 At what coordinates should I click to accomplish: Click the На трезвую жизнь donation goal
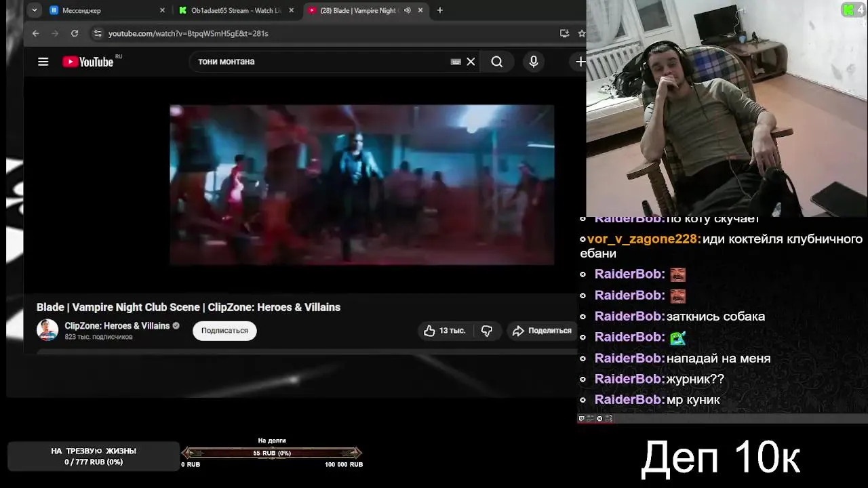click(x=94, y=451)
